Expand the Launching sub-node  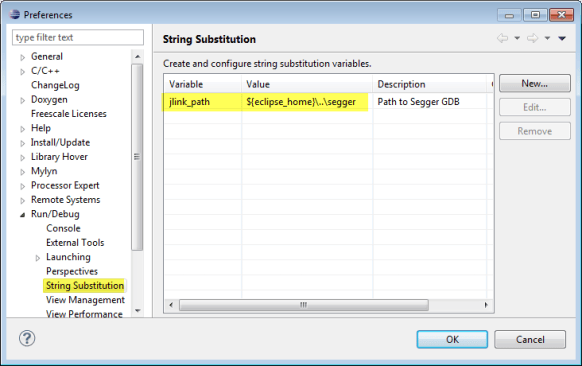click(37, 258)
